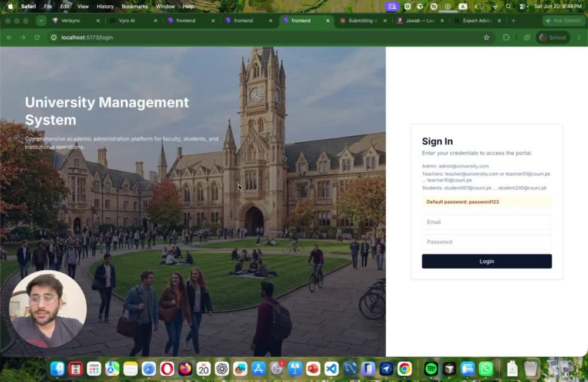The width and height of the screenshot is (588, 382).
Task: Go back using the browser back arrow
Action: point(9,38)
